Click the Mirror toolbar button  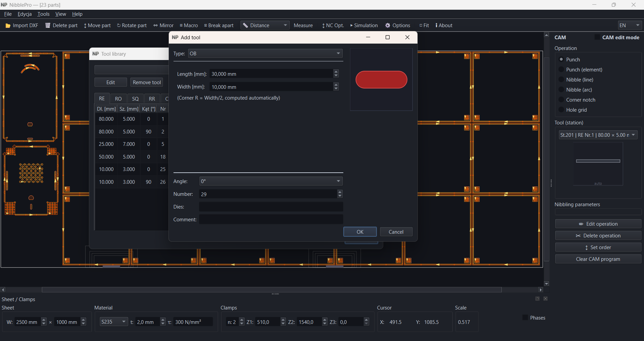pos(163,25)
